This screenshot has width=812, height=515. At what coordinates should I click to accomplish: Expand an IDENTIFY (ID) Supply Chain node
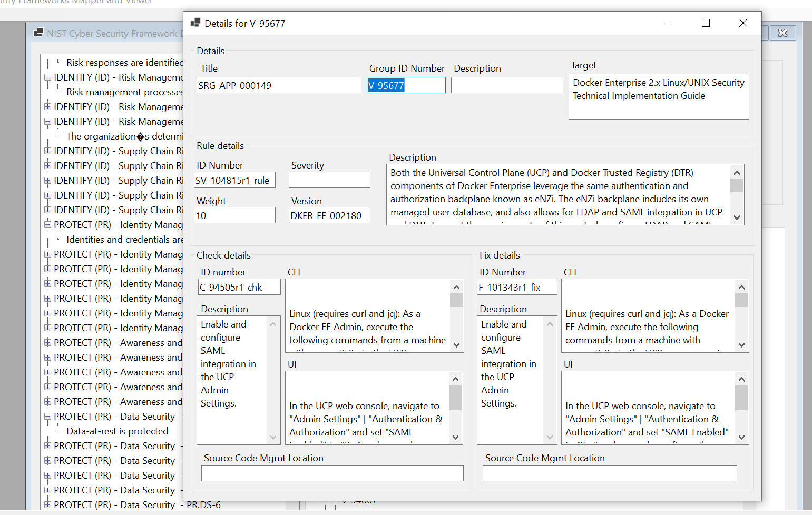(x=47, y=151)
